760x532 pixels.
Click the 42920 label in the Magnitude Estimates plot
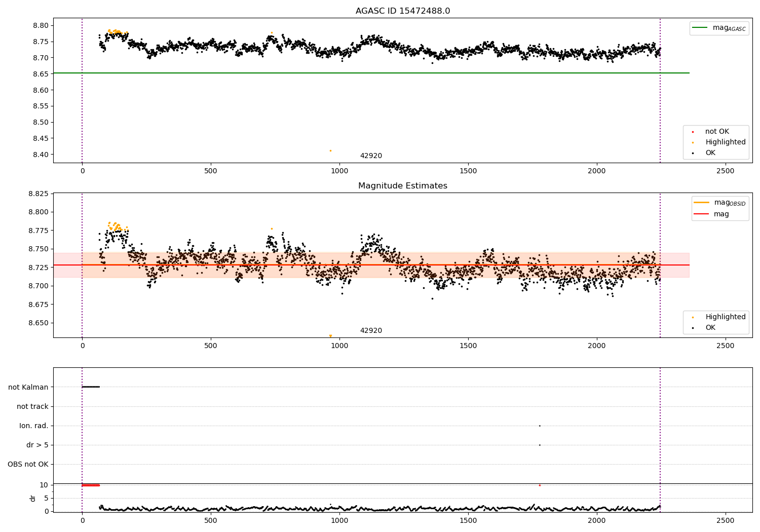[371, 331]
